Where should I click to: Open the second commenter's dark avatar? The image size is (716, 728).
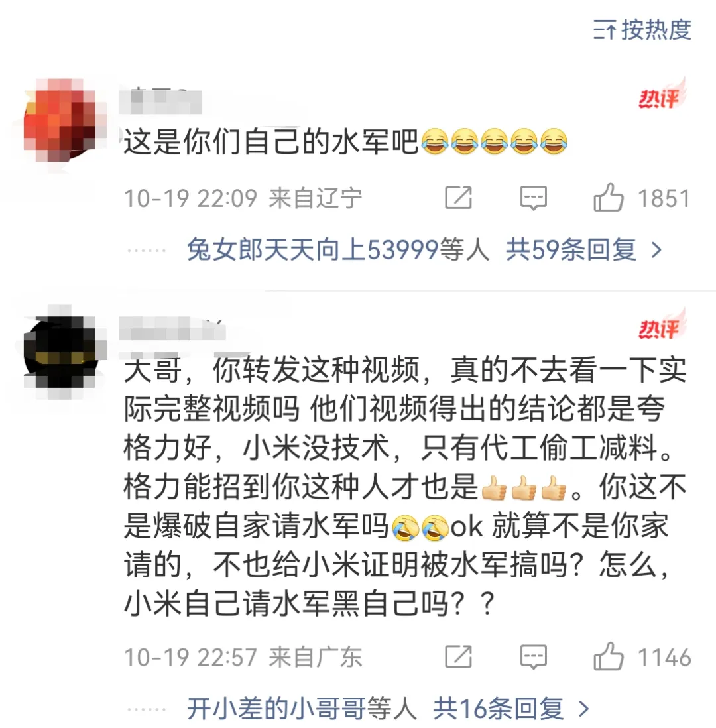tap(60, 352)
